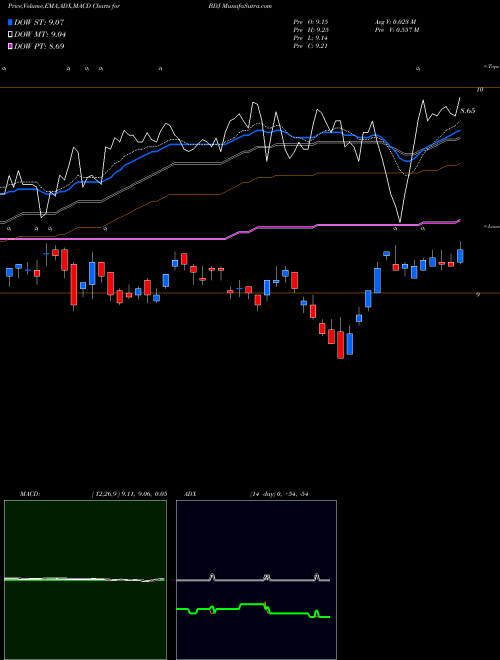Click the price axis label 9

point(478,295)
